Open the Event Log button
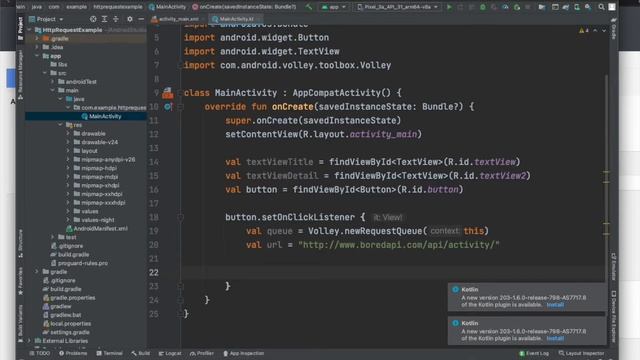Screen dimensions: 640x360 pyautogui.click(x=534, y=353)
